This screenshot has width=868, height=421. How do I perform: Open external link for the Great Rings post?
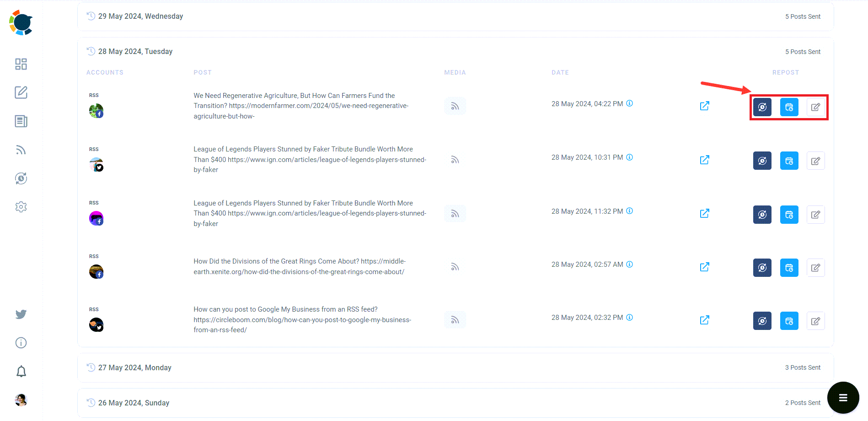tap(705, 267)
